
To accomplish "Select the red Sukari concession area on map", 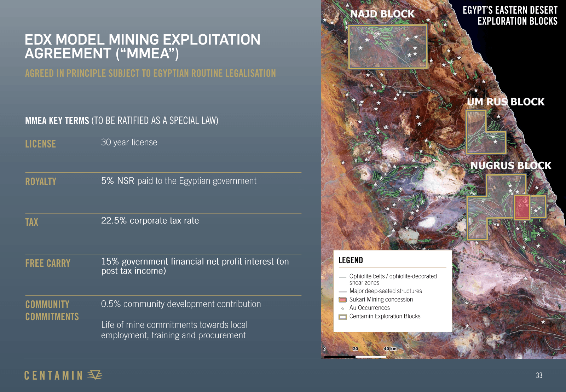I will point(522,207).
